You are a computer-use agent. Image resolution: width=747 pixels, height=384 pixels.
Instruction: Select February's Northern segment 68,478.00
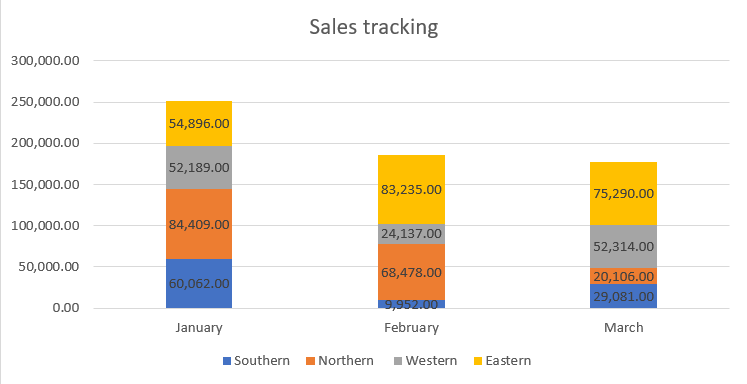411,272
